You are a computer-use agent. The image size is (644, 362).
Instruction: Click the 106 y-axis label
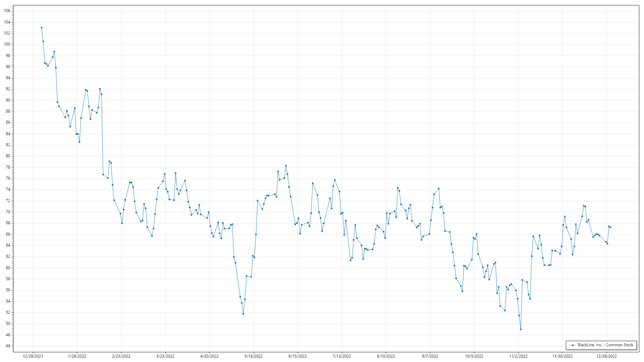click(7, 11)
